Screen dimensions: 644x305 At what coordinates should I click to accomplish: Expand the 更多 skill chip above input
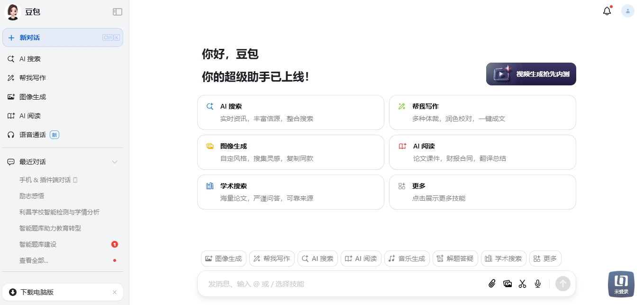(545, 259)
